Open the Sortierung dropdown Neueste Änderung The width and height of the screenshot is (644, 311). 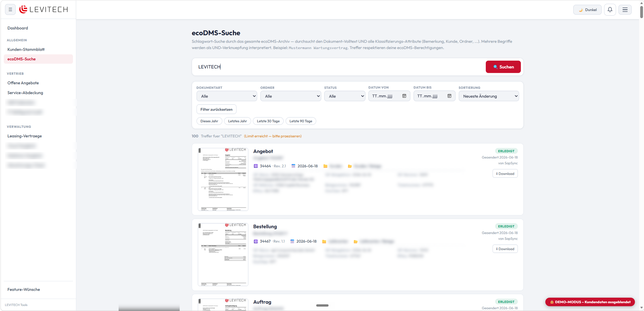click(489, 96)
